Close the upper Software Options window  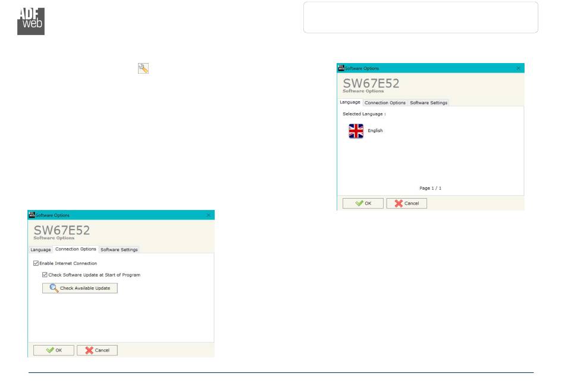click(x=518, y=68)
